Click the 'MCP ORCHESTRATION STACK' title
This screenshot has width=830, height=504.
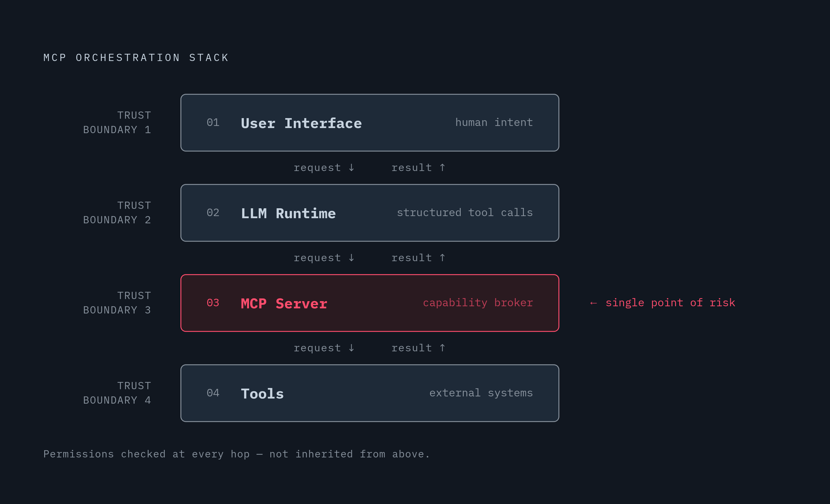coord(136,58)
